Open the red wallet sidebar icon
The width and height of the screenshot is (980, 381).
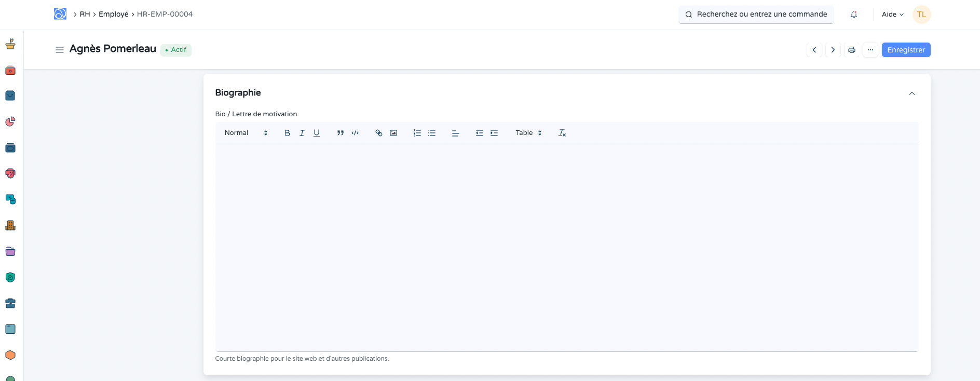[10, 70]
